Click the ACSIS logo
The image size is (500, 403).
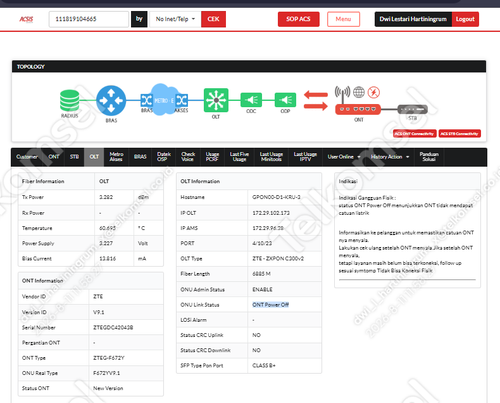coord(26,19)
